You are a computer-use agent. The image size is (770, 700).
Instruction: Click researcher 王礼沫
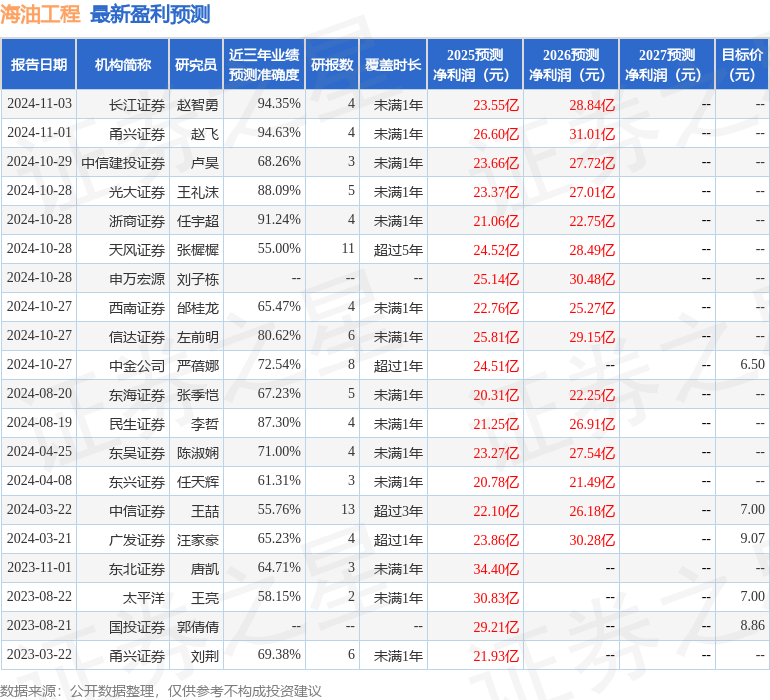(197, 192)
